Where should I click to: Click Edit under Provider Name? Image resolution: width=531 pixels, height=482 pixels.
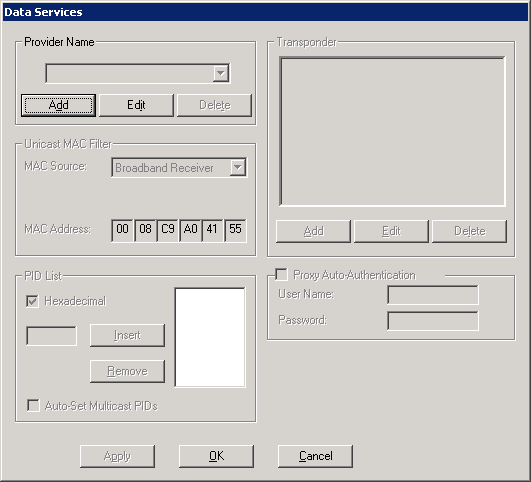136,105
